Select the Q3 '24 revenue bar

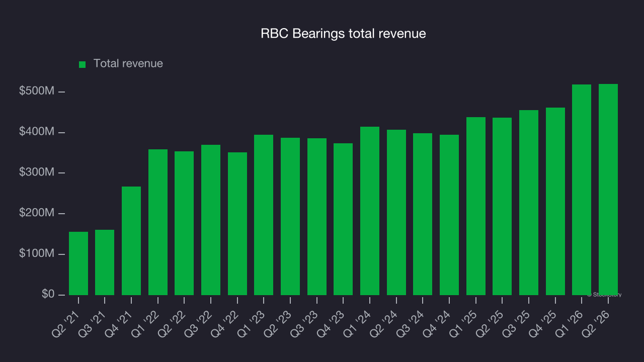(423, 214)
